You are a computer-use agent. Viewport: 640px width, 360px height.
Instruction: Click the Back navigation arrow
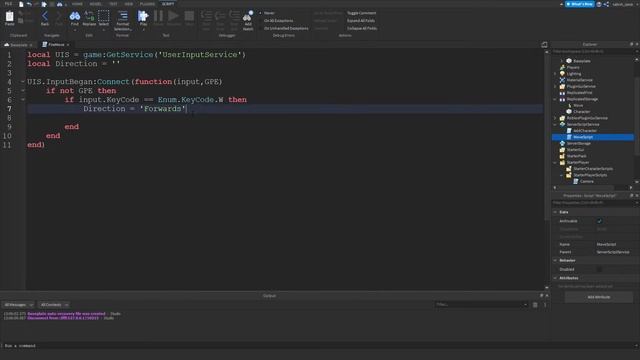point(45,17)
